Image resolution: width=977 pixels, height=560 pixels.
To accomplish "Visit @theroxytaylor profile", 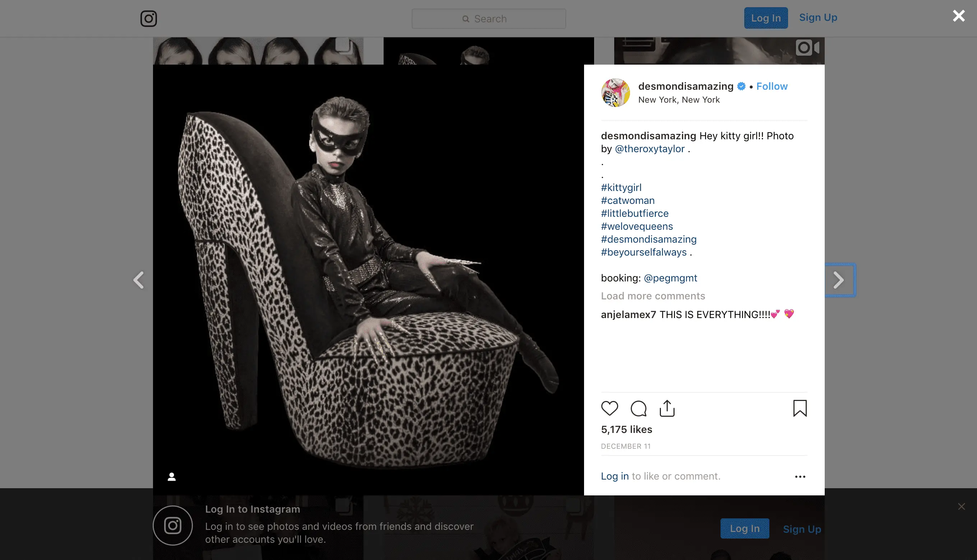I will [649, 149].
